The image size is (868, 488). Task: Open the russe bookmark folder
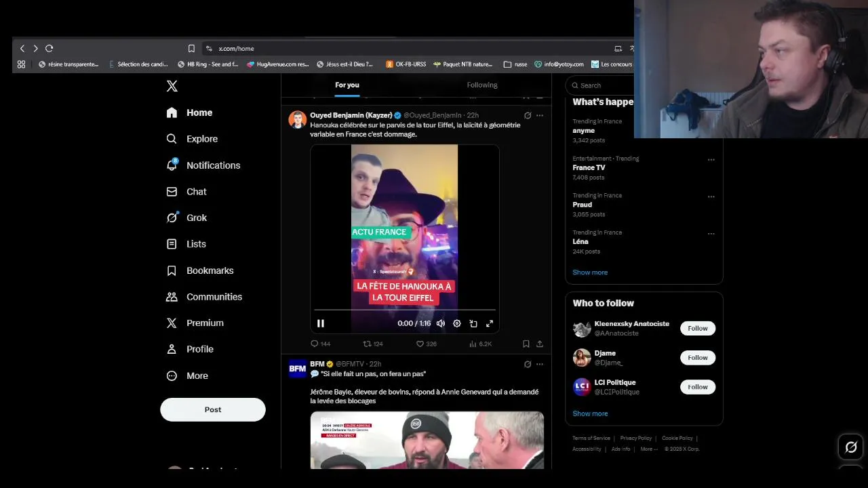coord(515,64)
